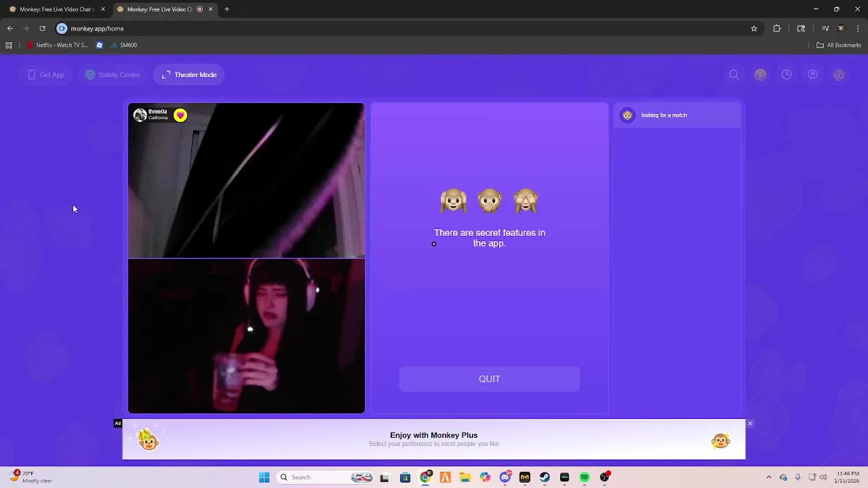Open the Safety Center

(x=113, y=75)
